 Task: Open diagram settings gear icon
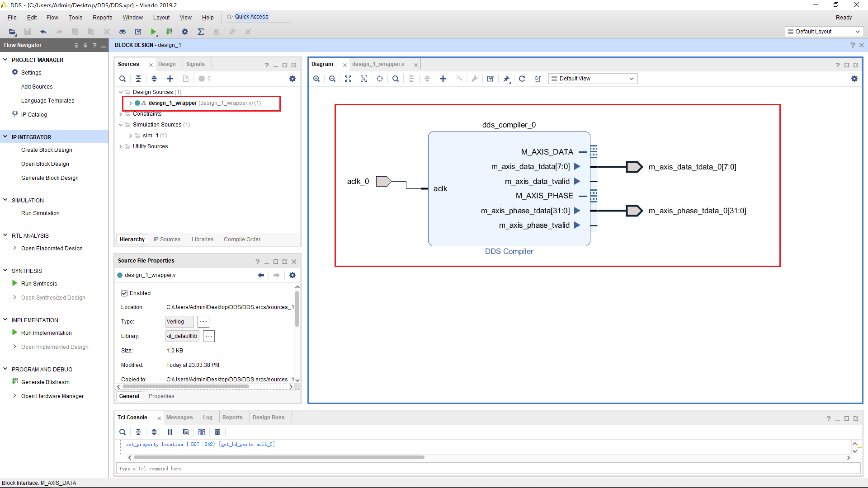pyautogui.click(x=854, y=79)
